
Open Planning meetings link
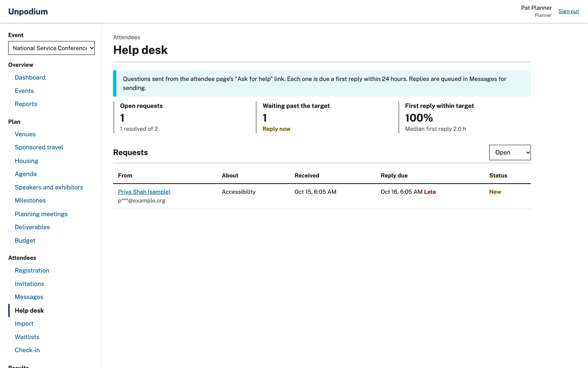(x=41, y=214)
